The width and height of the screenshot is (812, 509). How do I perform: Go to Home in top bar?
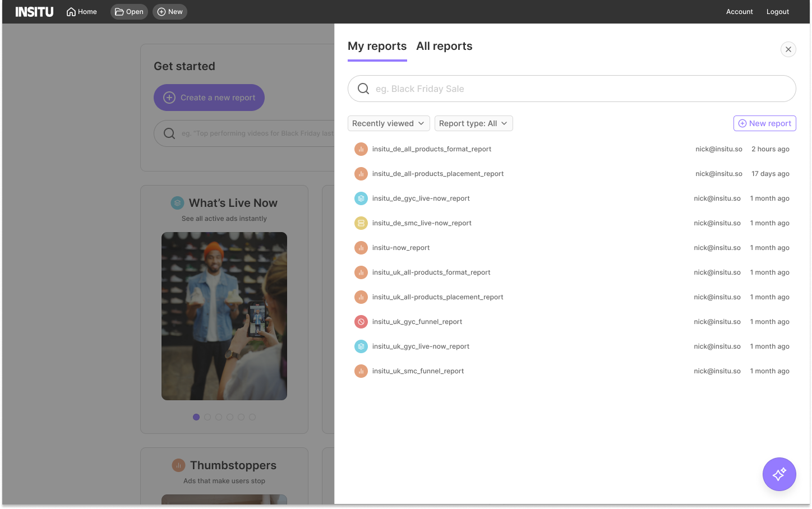pos(82,12)
